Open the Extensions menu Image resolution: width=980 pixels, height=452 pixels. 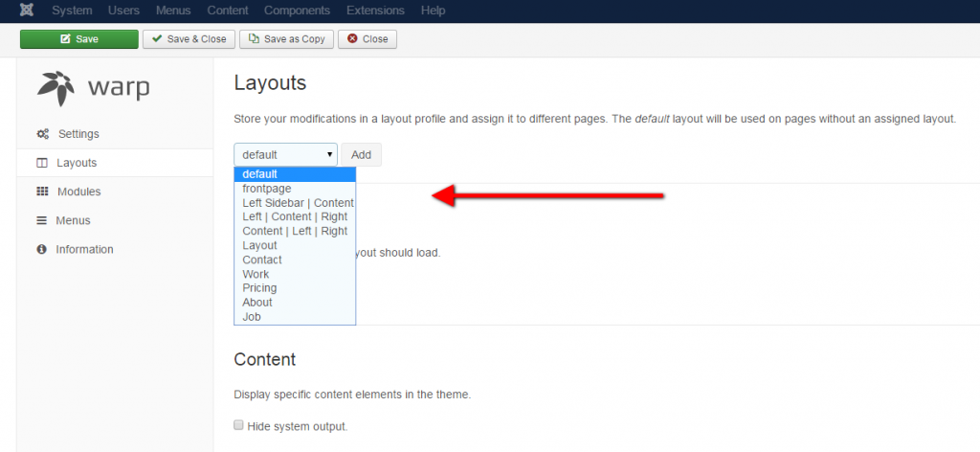pos(375,11)
